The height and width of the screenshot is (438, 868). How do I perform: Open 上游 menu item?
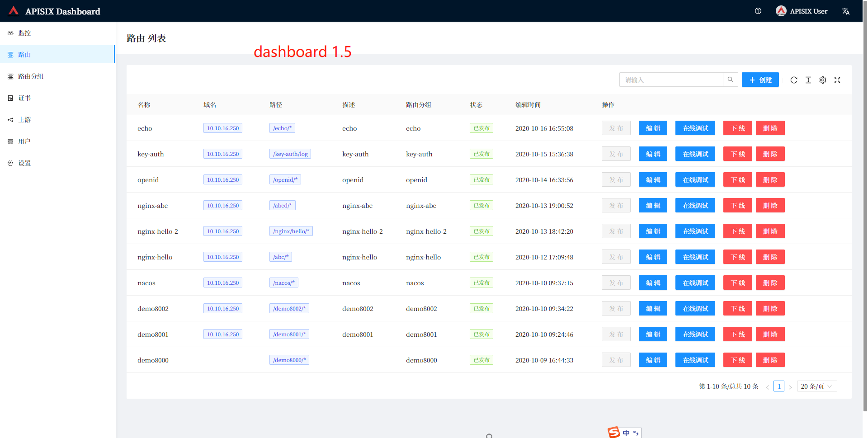[x=57, y=119]
